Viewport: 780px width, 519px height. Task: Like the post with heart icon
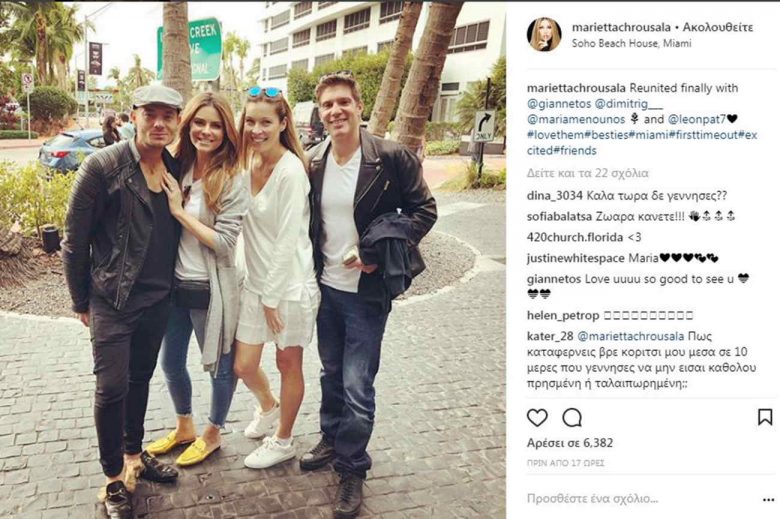point(537,417)
